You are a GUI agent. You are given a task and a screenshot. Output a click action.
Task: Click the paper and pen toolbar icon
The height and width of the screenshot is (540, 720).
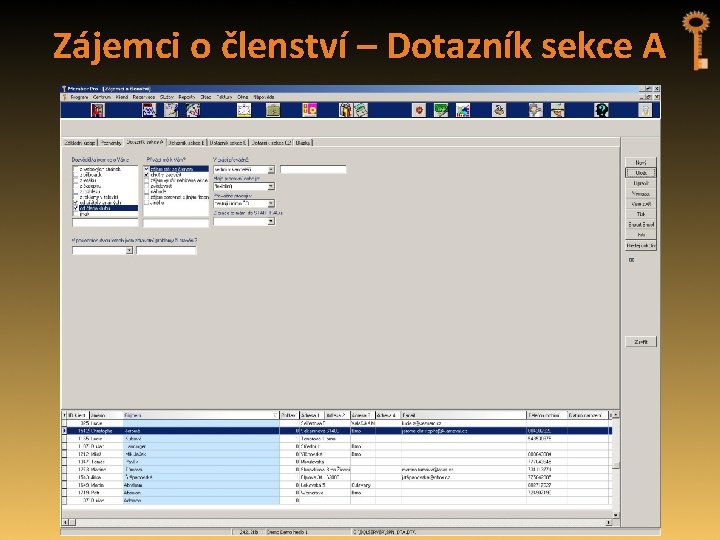(171, 110)
